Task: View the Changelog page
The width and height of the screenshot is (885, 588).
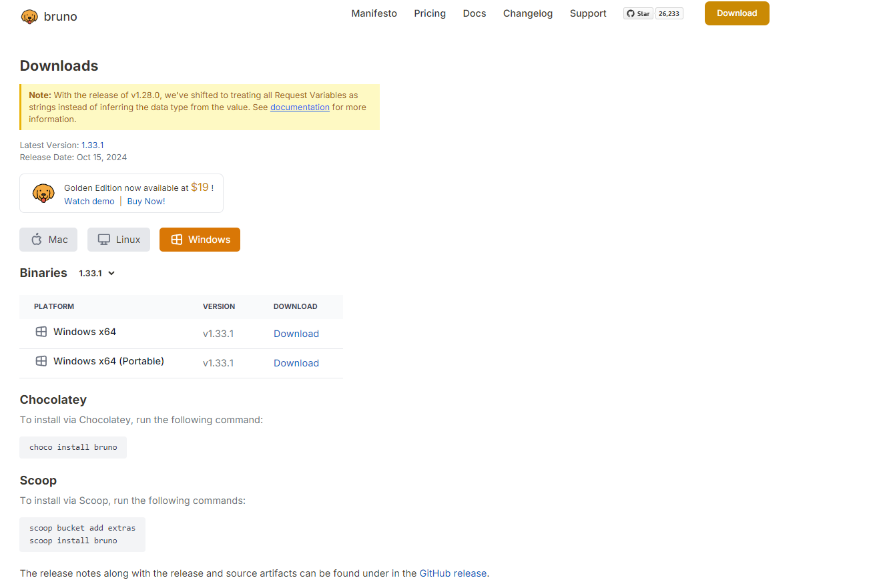Action: click(528, 13)
